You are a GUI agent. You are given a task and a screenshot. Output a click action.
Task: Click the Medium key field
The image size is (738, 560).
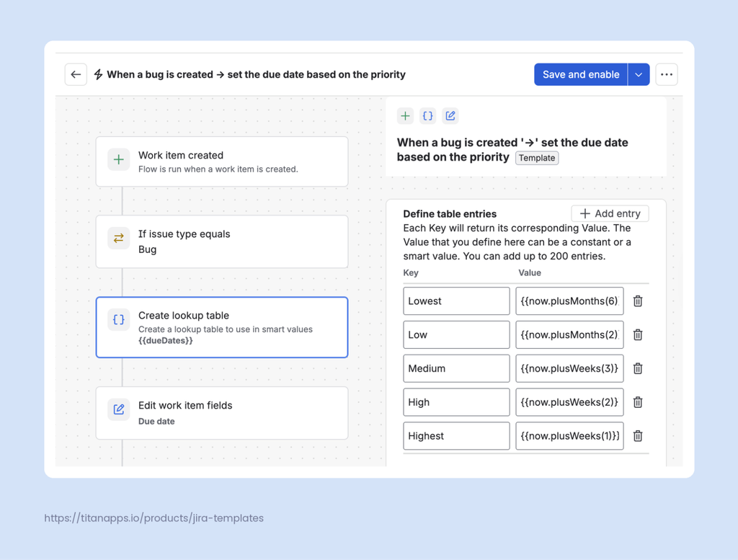tap(456, 368)
